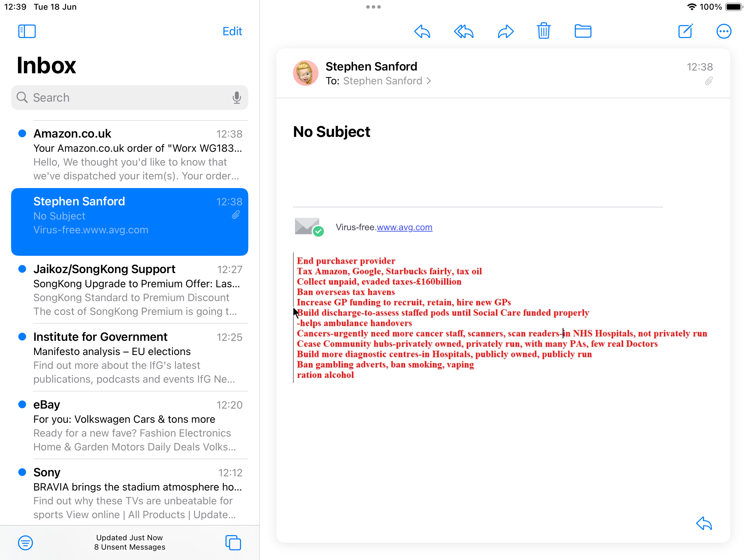This screenshot has width=747, height=560.
Task: Tap the Wi-Fi icon in the status bar
Action: pos(692,7)
